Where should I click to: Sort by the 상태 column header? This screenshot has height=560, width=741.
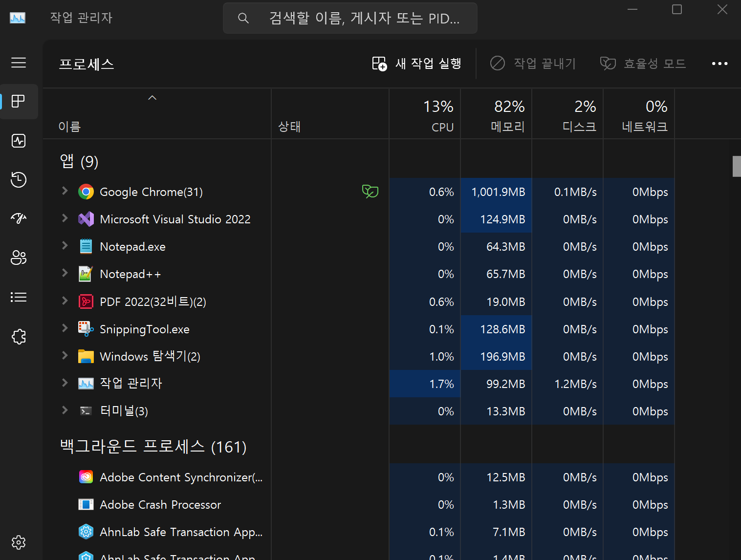(330, 114)
